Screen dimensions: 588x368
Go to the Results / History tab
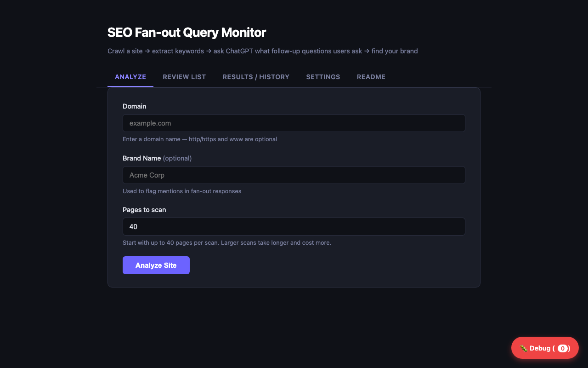click(x=256, y=77)
